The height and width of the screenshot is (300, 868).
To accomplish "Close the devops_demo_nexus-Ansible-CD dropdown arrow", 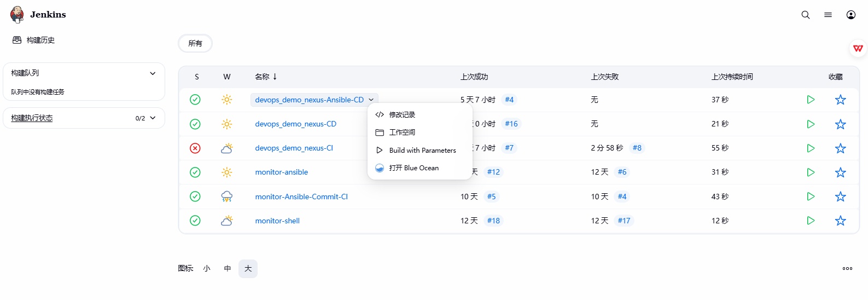I will (x=371, y=100).
